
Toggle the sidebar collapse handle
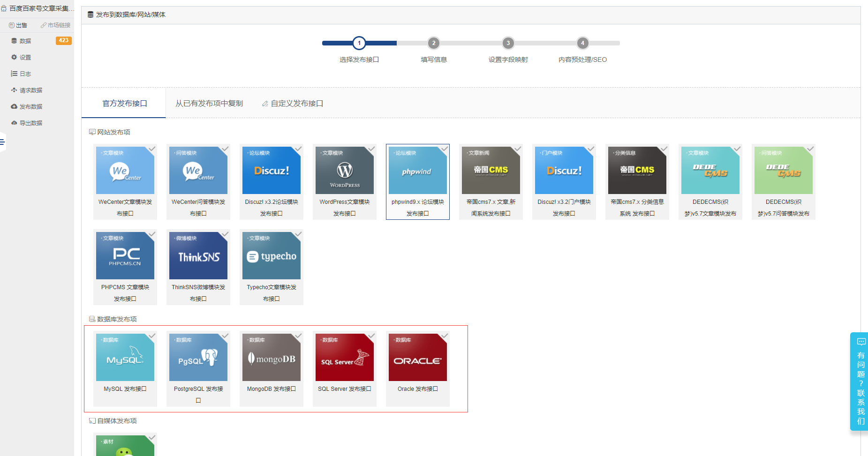click(3, 142)
